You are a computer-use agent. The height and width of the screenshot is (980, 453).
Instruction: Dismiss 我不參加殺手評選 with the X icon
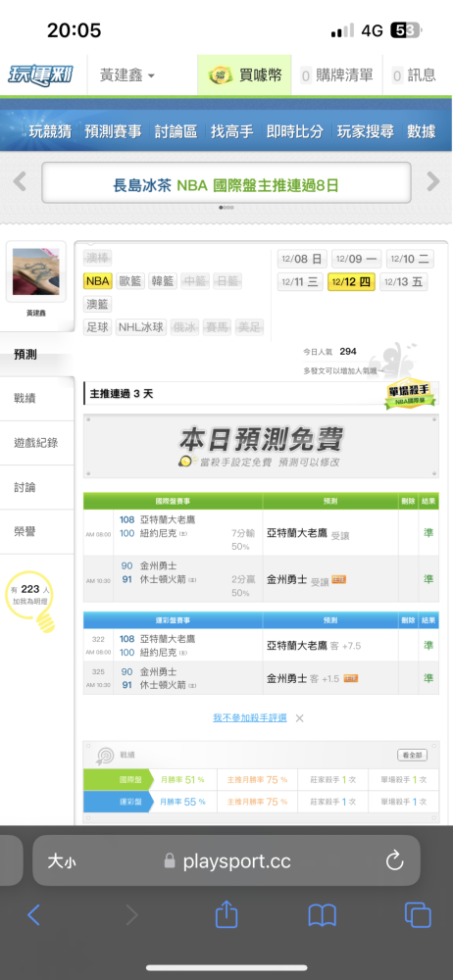click(300, 718)
